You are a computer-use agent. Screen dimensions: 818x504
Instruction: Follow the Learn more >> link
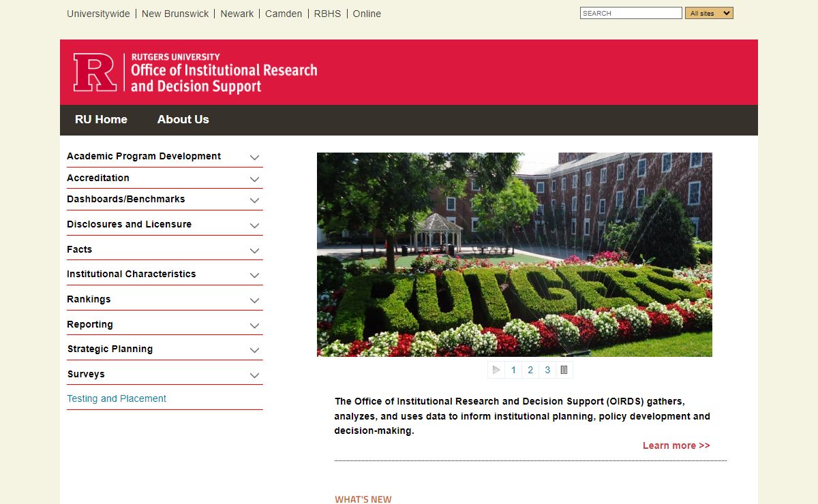(x=676, y=445)
